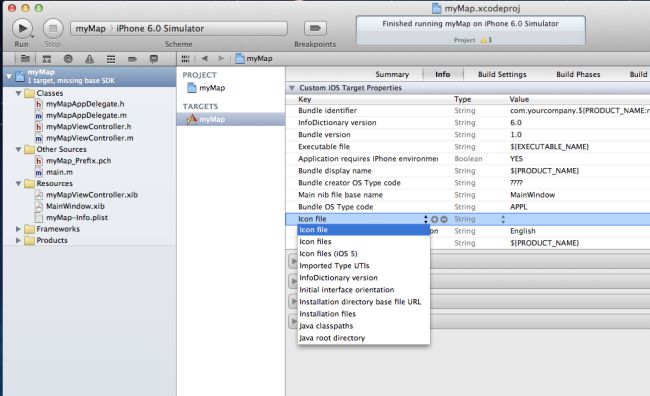Open related files grid menu

coord(185,58)
